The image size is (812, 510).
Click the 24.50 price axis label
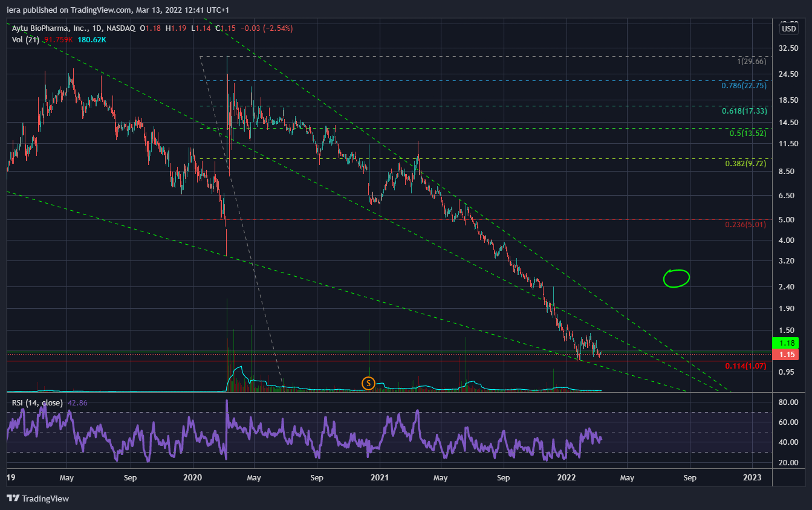789,74
